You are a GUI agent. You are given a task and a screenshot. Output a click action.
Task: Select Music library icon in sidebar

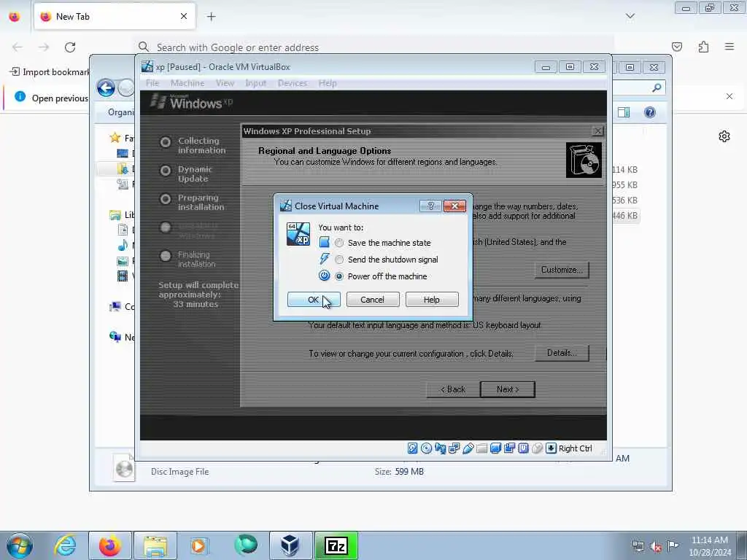tap(123, 246)
